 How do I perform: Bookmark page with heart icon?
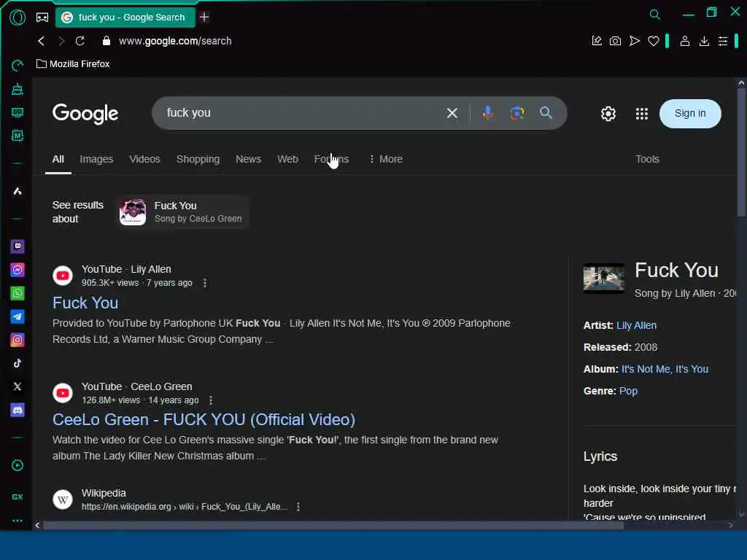(x=654, y=42)
